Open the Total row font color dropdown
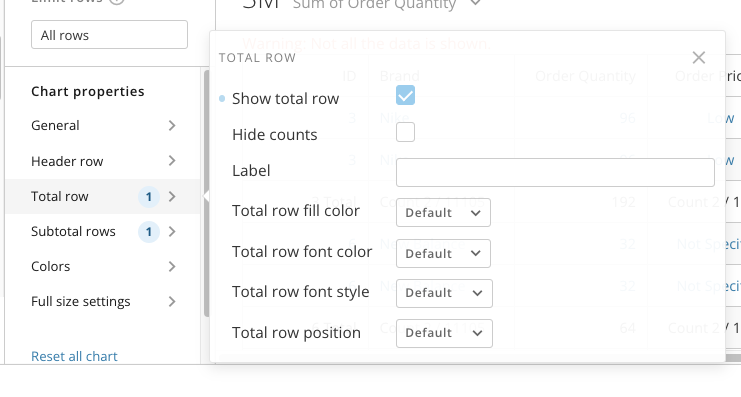The image size is (741, 397). point(443,253)
